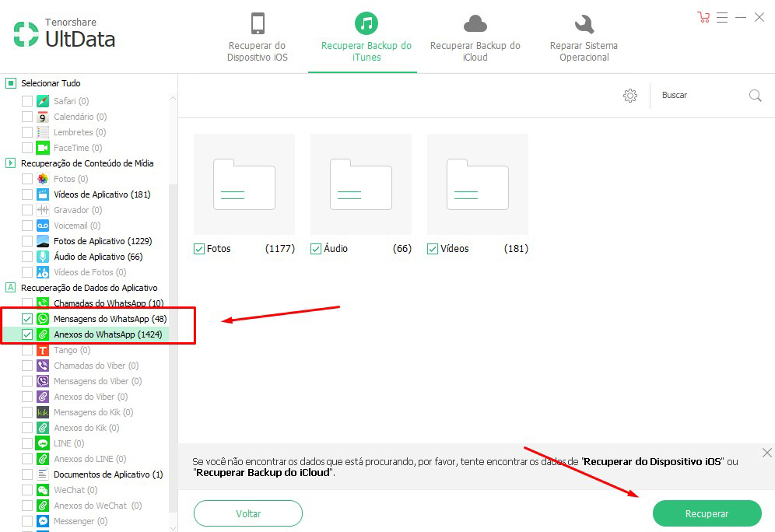Viewport: 775px width, 532px height.
Task: Select the 'Anexos do LINE (0)' row
Action: [85, 459]
